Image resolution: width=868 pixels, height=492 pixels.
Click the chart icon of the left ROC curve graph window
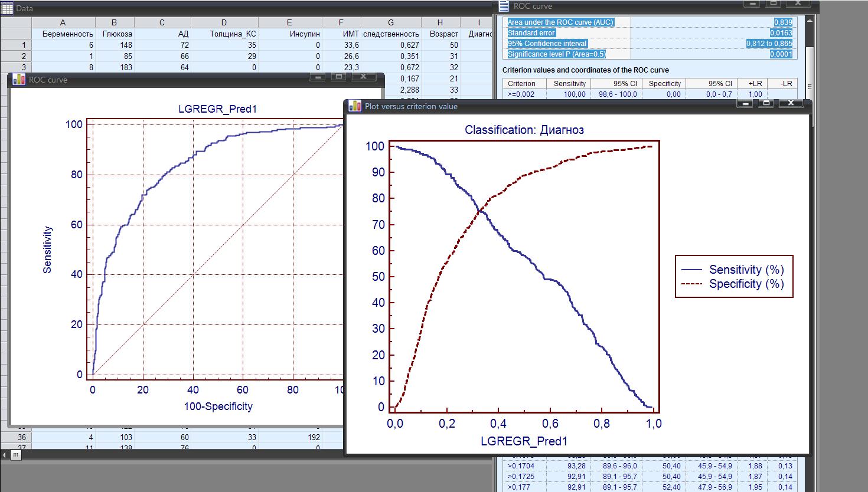19,80
